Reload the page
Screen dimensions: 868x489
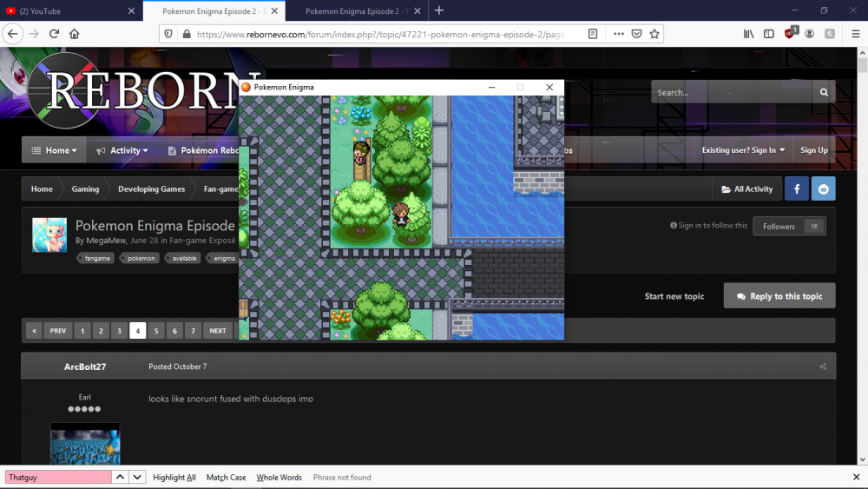(x=54, y=34)
